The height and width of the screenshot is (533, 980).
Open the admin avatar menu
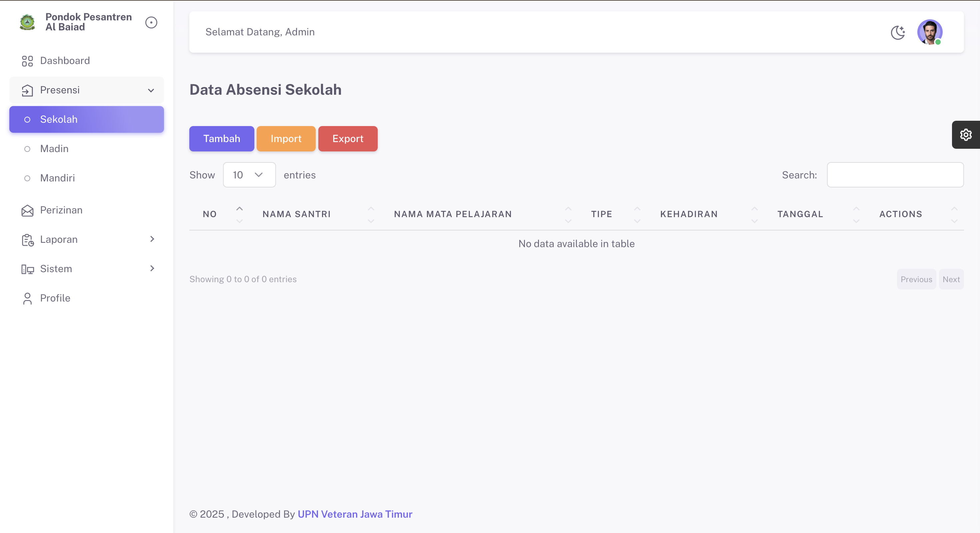point(929,32)
